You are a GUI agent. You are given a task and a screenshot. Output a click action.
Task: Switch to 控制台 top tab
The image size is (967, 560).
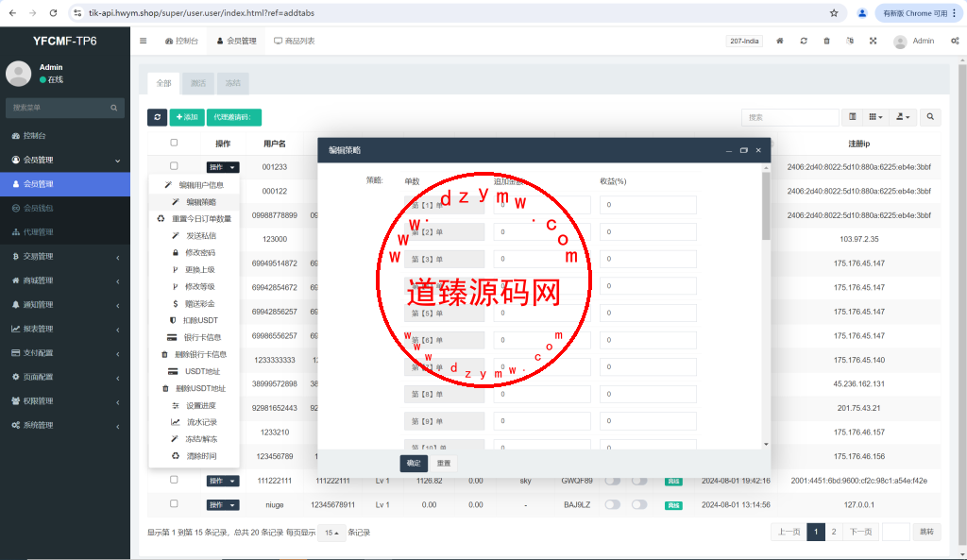(181, 41)
